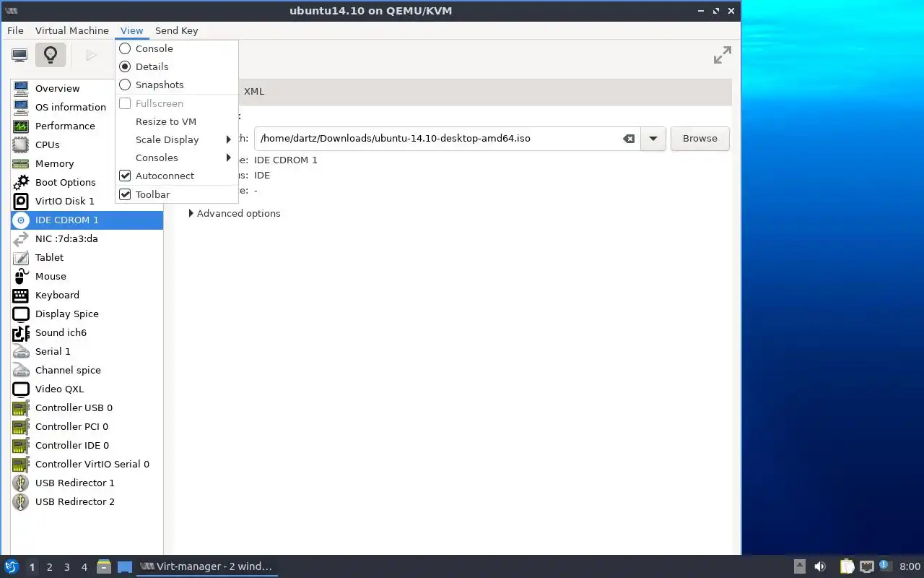Choose the Snapshots view radio option
This screenshot has width=924, height=578.
(125, 85)
